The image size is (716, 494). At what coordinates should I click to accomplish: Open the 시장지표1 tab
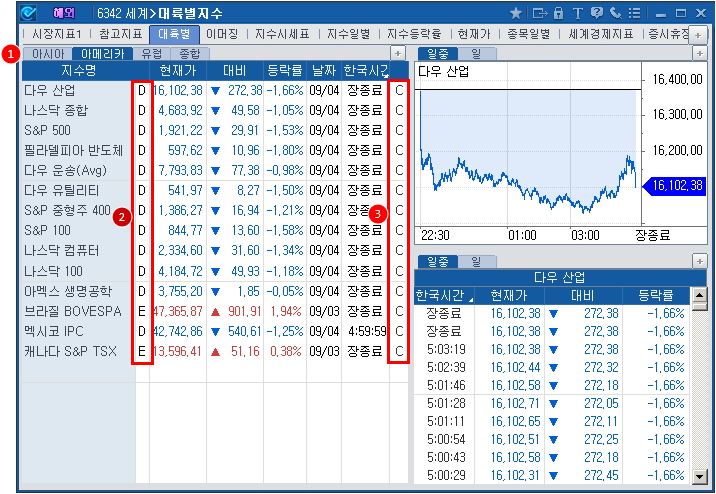pos(57,34)
